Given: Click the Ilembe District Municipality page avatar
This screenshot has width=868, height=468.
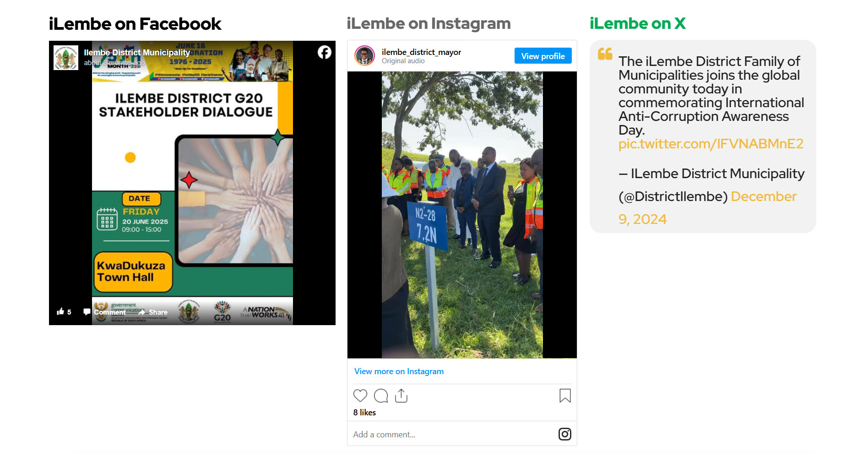Looking at the screenshot, I should [x=66, y=58].
